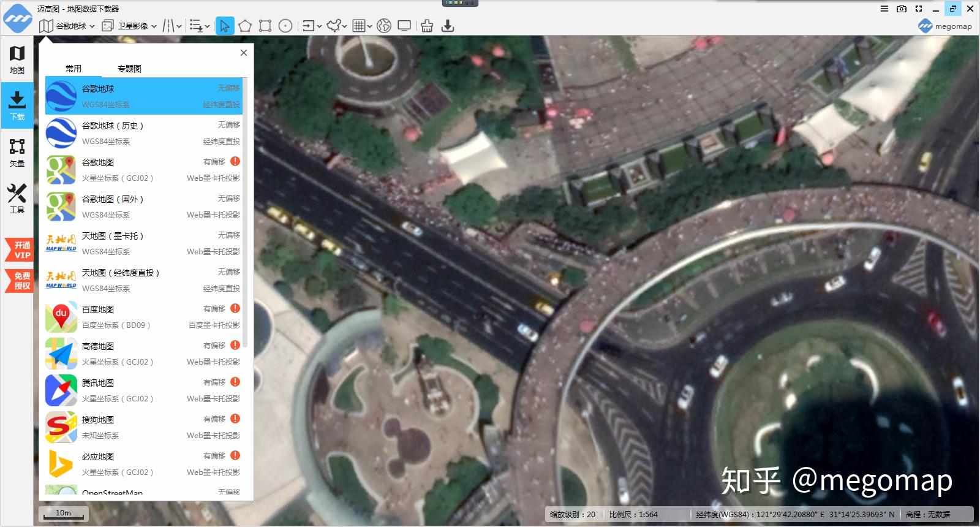Click the 免费授权 button

[x=20, y=281]
